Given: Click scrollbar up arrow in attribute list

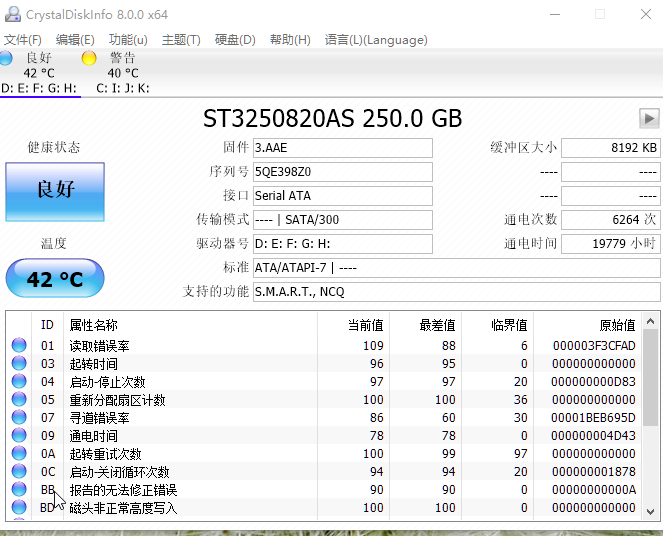Looking at the screenshot, I should (x=650, y=321).
